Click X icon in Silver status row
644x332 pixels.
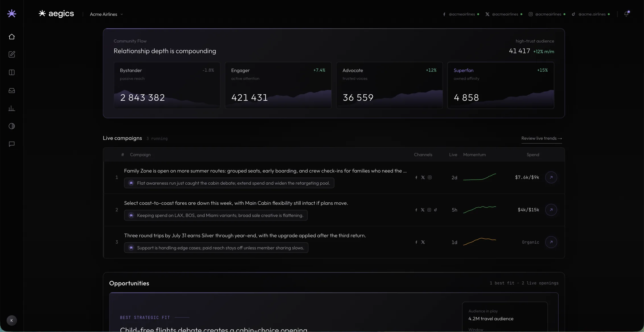click(423, 242)
